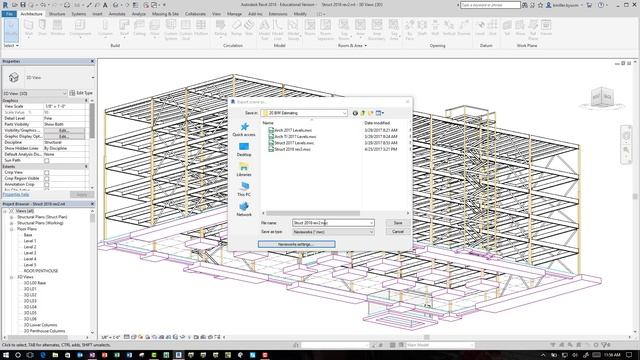Select the Curtain System tool
640x360 pixels.
coord(171,29)
